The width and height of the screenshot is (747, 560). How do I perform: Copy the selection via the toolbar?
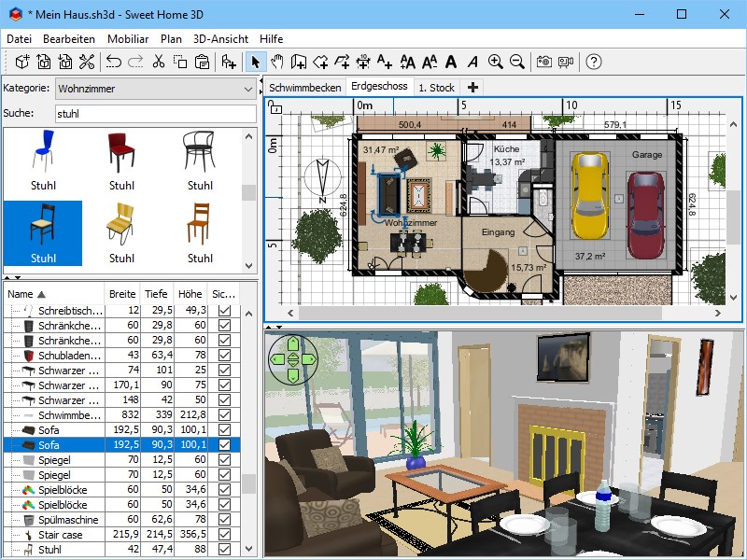click(x=180, y=62)
